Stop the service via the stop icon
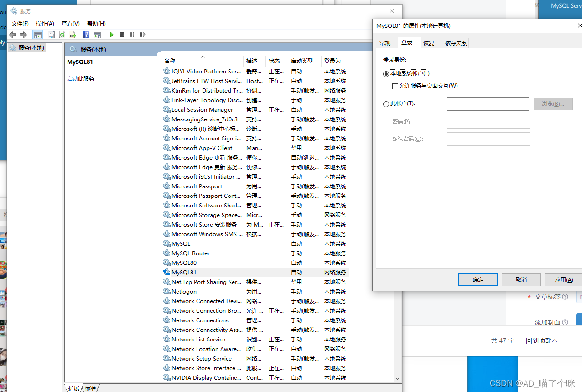The height and width of the screenshot is (392, 582). 121,35
